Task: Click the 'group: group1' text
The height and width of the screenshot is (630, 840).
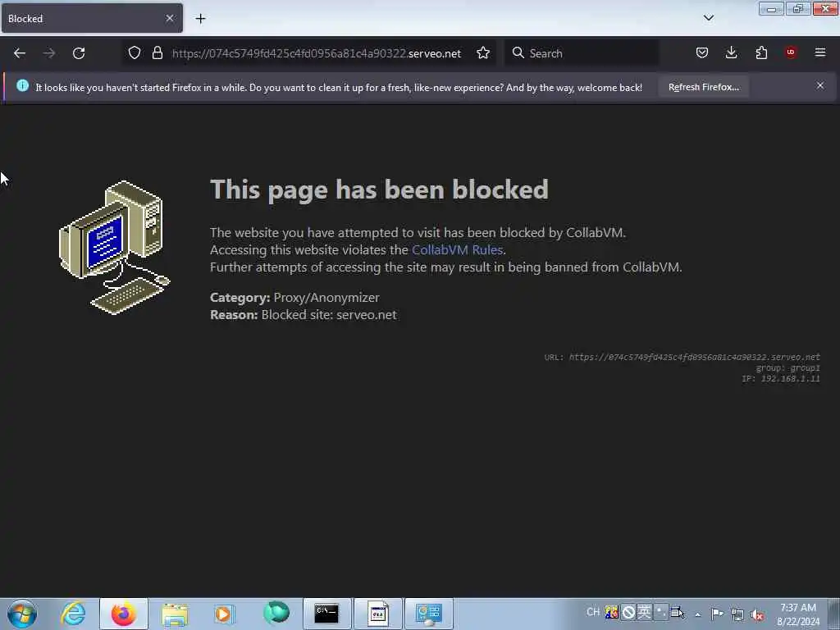Action: pyautogui.click(x=787, y=368)
